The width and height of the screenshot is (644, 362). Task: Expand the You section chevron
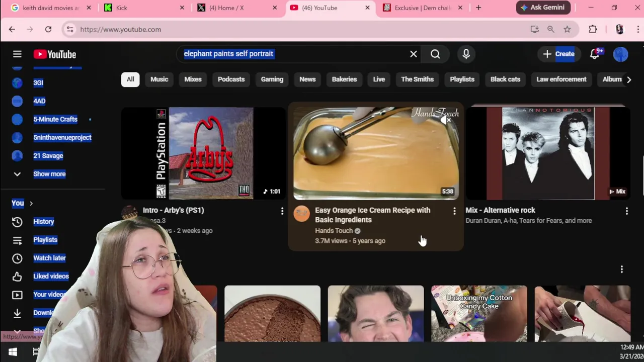31,203
